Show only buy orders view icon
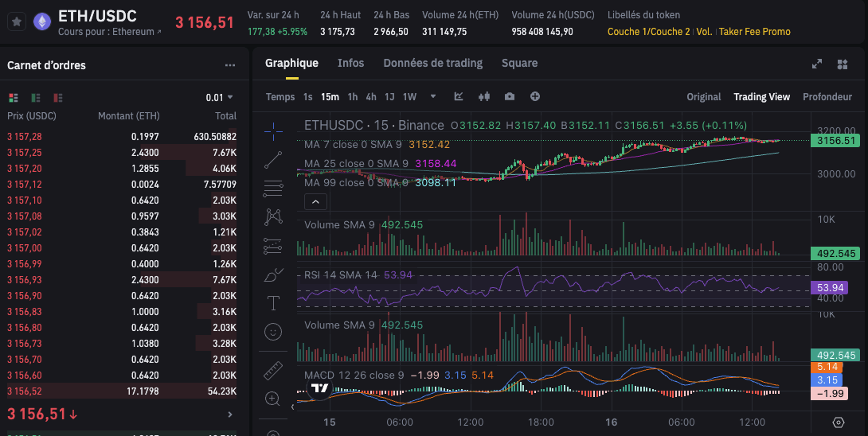 pyautogui.click(x=36, y=98)
